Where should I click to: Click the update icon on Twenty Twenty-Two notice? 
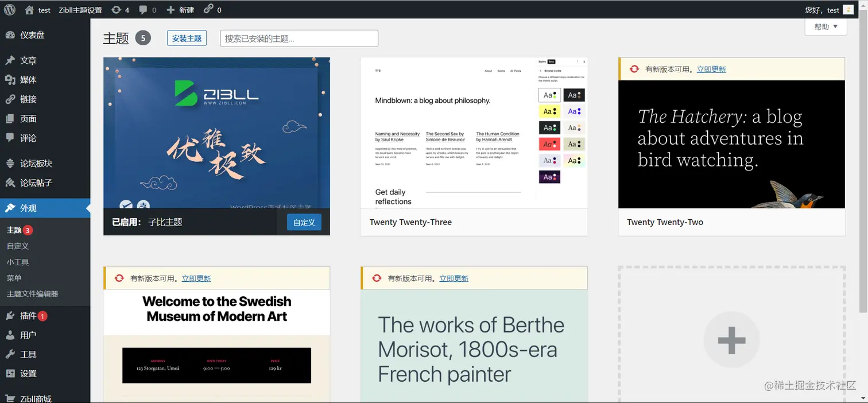(634, 69)
